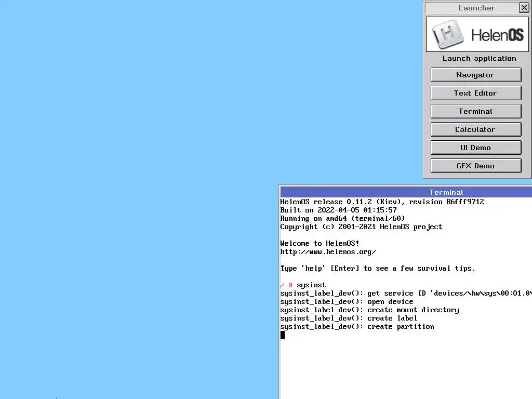Start a new Terminal from Launcher
This screenshot has width=532, height=399.
tap(476, 111)
